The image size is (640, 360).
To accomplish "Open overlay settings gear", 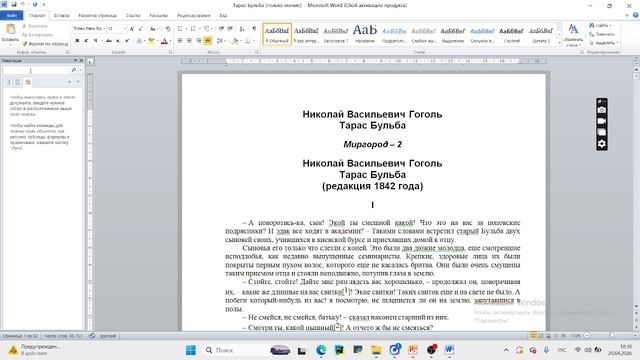I will [x=601, y=144].
